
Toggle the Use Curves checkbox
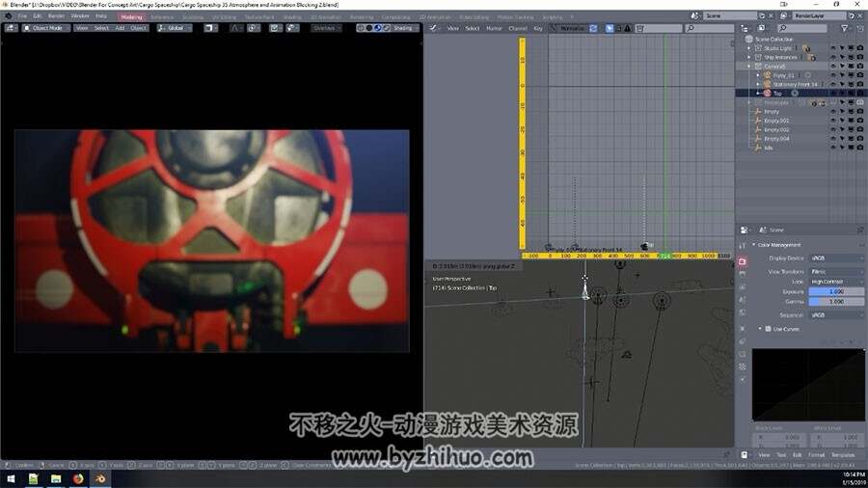[769, 329]
